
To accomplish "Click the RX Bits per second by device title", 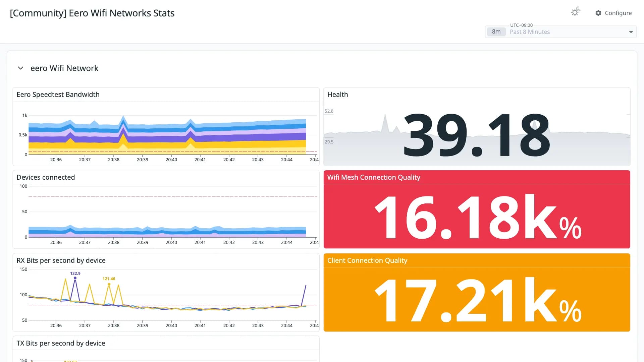I will point(61,260).
